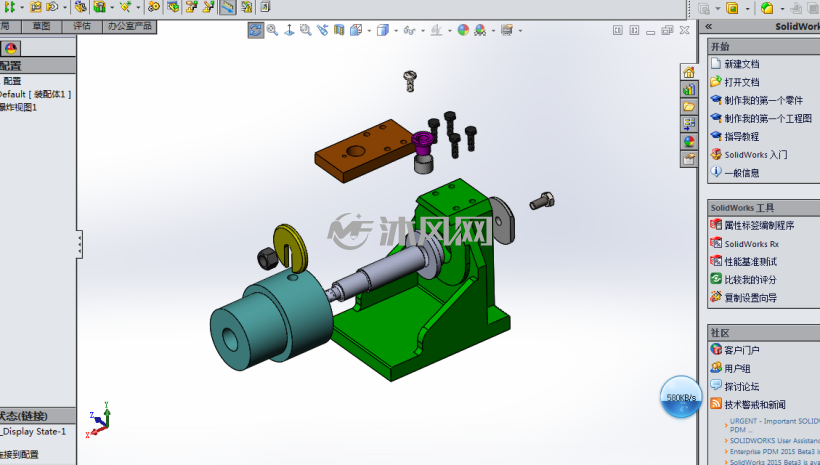Select the yellow C-washer part in model
820x465 pixels.
click(293, 246)
